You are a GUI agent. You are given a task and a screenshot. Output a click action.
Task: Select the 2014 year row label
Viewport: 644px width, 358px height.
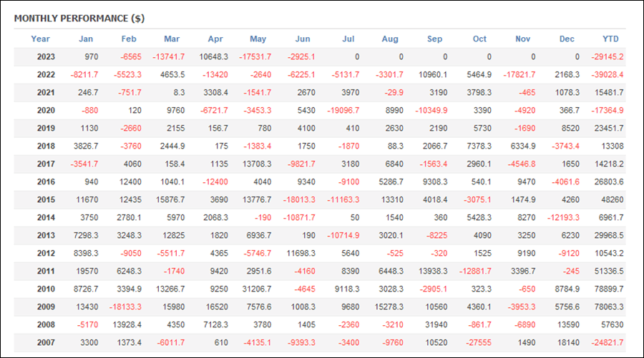(x=46, y=217)
